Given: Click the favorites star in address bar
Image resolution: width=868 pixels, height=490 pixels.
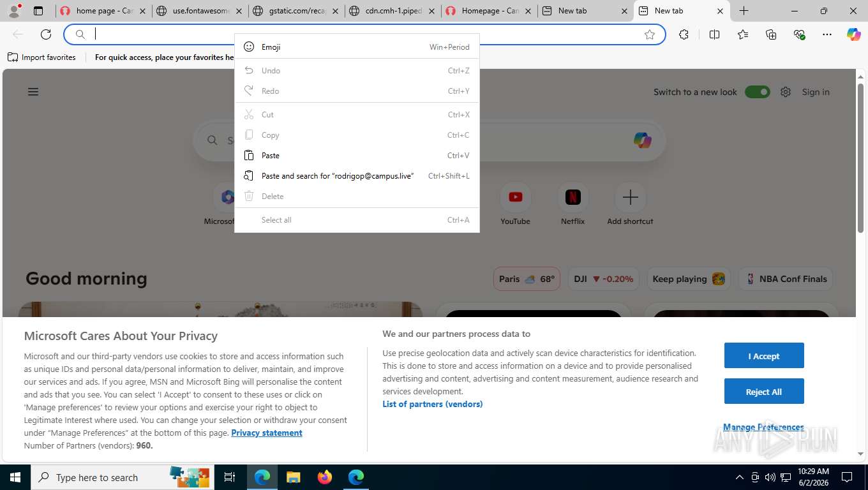Looking at the screenshot, I should [x=650, y=34].
